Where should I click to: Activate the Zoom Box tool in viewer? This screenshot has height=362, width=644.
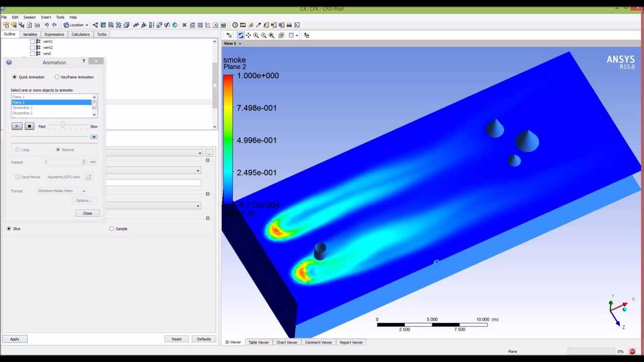pos(264,35)
